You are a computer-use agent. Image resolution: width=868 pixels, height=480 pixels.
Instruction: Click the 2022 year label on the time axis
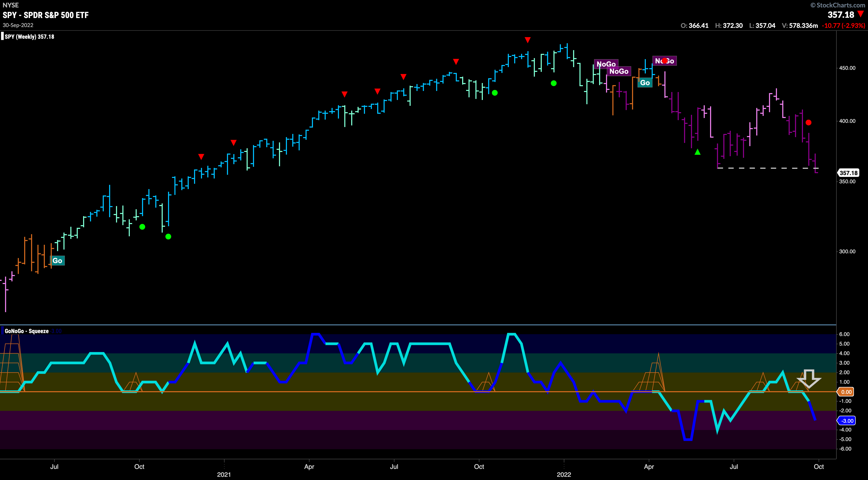coord(564,475)
